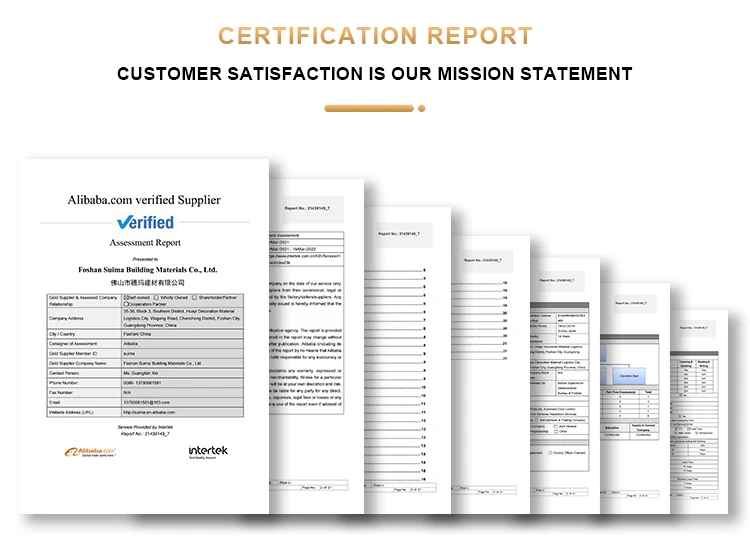Click the 'Assessment Report' subtitle

tap(145, 242)
